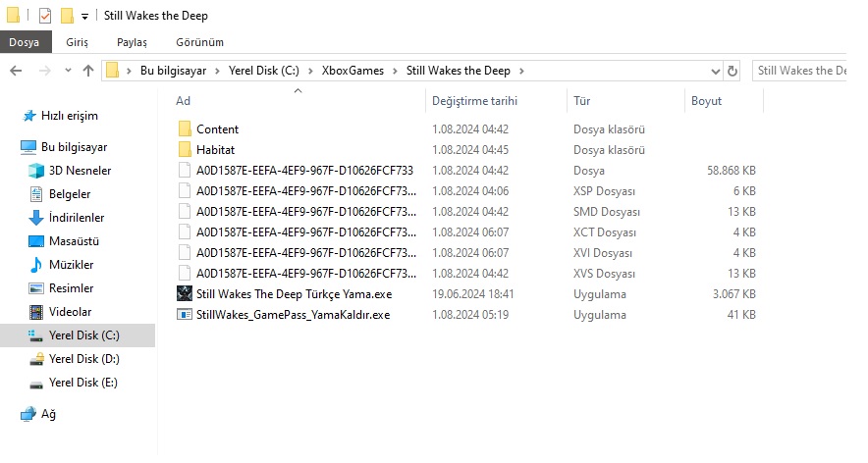Go up one folder level arrow
Viewport: 868px width, 463px height.
point(88,71)
